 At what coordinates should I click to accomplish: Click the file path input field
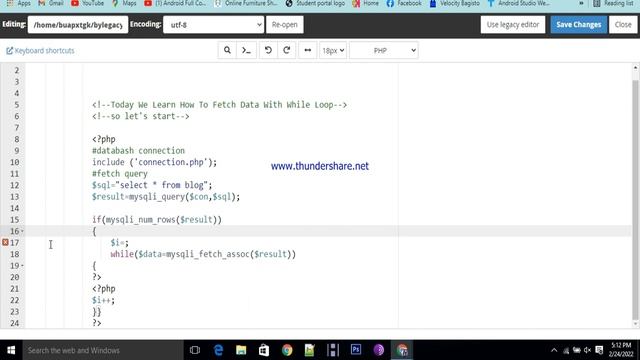pos(78,24)
